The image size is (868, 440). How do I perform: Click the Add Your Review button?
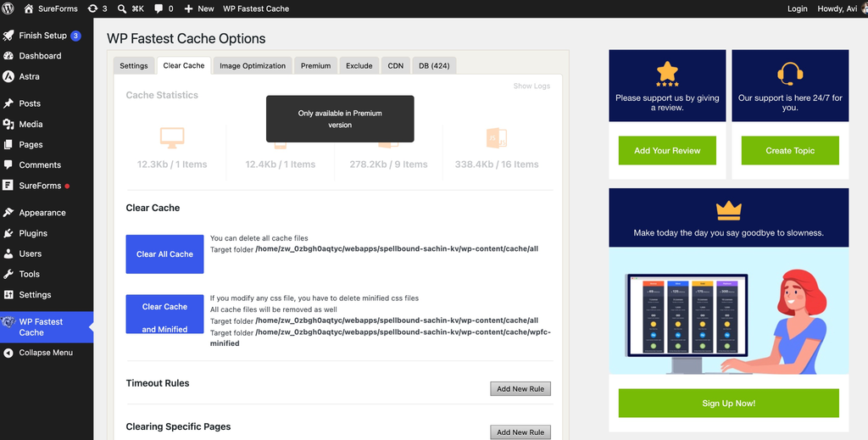click(x=667, y=151)
